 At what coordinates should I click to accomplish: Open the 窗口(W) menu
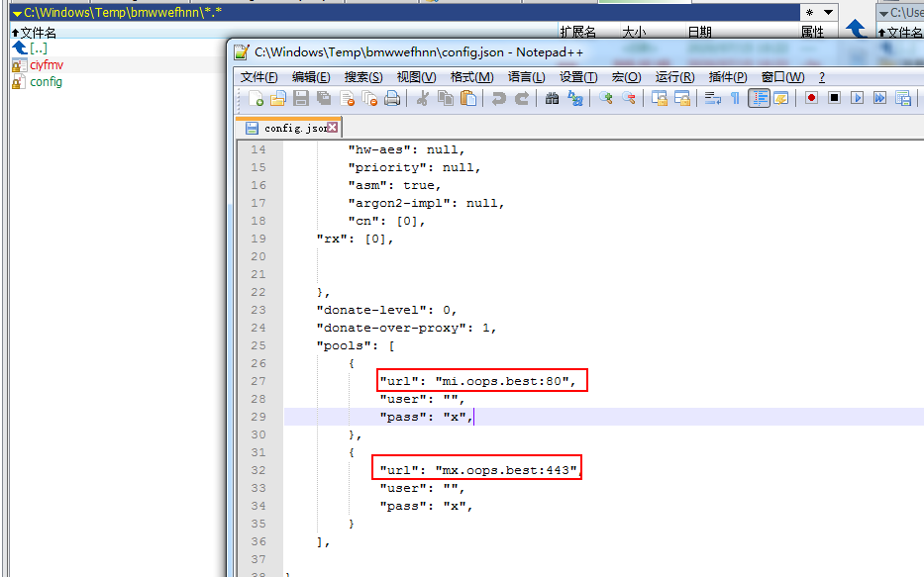[783, 77]
